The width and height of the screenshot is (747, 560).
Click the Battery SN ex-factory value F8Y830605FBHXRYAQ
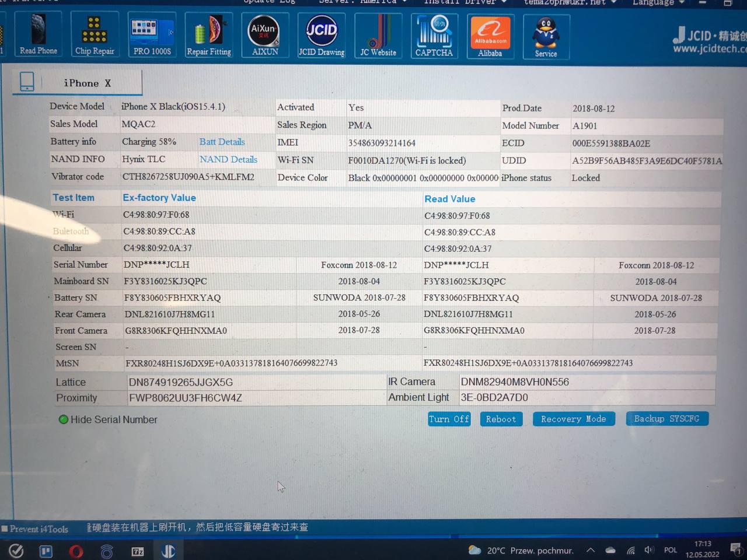click(172, 297)
